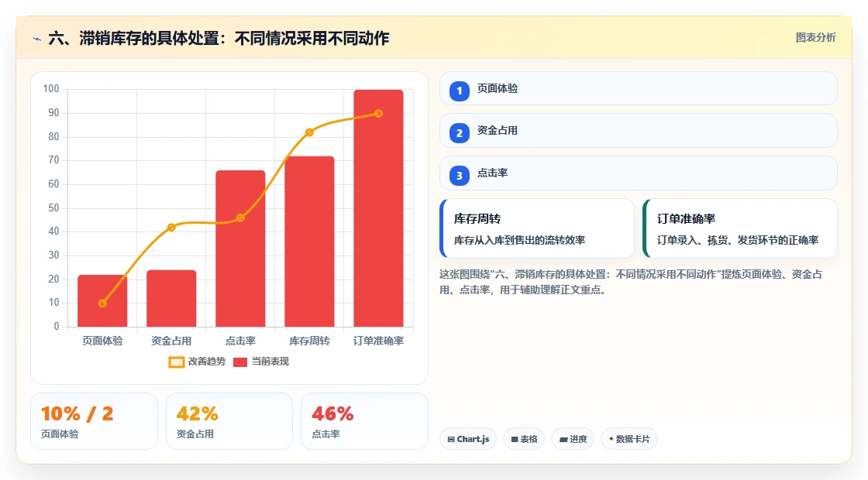Click the 数据卡片 tag
This screenshot has height=480, width=868.
coord(629,439)
